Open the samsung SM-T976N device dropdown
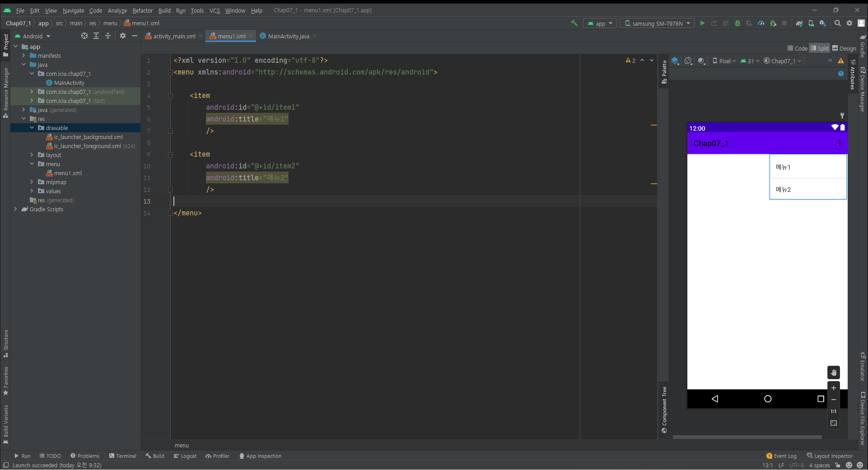868x470 pixels. coord(657,23)
